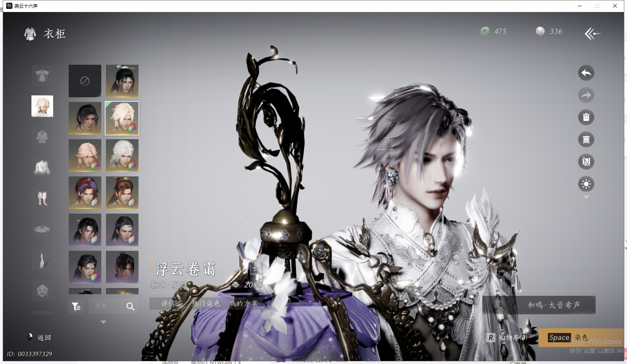Click the redo arrow icon
This screenshot has height=364, width=627.
(x=586, y=95)
